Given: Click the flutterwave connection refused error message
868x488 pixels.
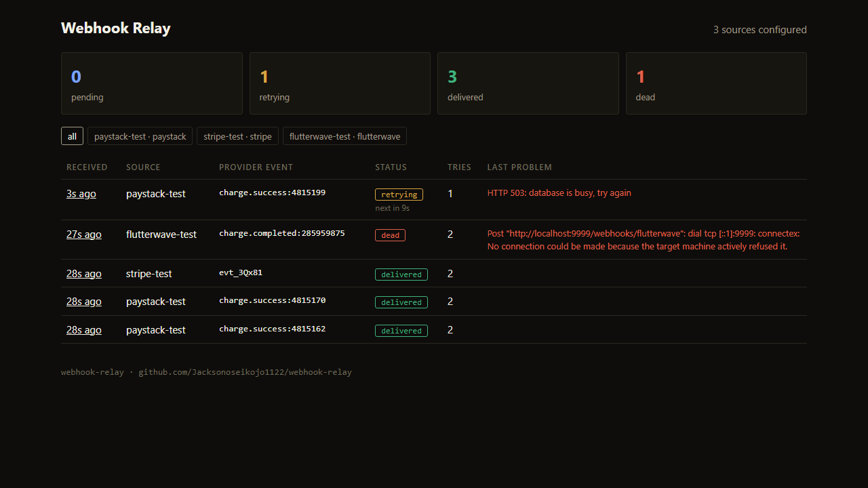Looking at the screenshot, I should click(x=644, y=240).
